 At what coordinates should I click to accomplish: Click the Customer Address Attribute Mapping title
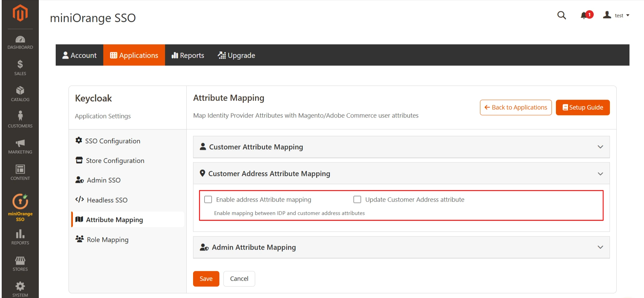269,174
